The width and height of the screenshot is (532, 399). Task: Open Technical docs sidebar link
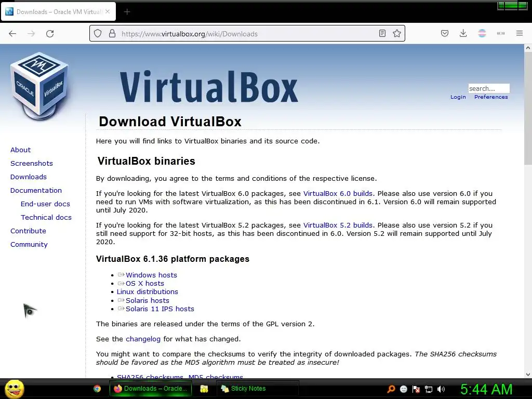(46, 217)
